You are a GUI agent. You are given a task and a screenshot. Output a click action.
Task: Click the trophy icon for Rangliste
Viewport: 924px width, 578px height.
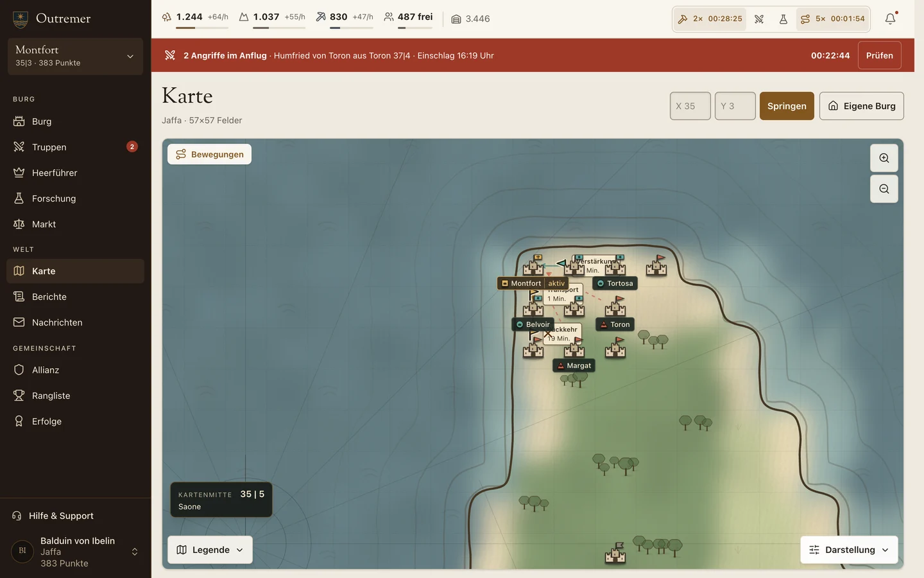tap(19, 396)
